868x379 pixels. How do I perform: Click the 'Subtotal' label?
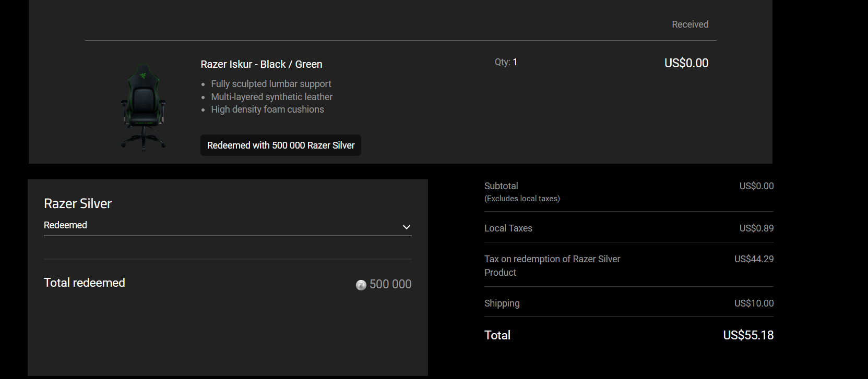tap(501, 186)
